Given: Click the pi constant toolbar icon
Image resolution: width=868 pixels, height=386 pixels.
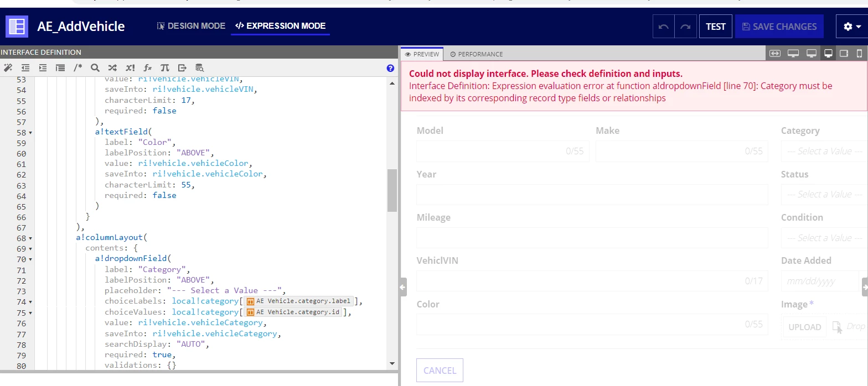Looking at the screenshot, I should click(x=164, y=68).
